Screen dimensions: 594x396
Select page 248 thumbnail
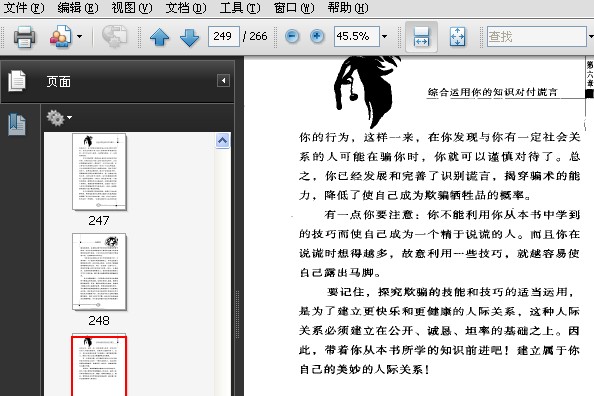[x=99, y=272]
